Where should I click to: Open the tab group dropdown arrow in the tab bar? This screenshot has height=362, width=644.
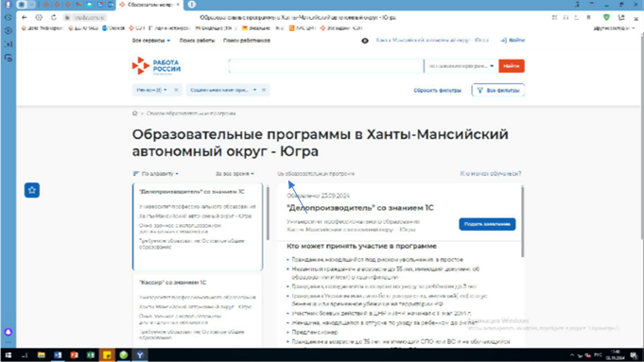[x=31, y=5]
